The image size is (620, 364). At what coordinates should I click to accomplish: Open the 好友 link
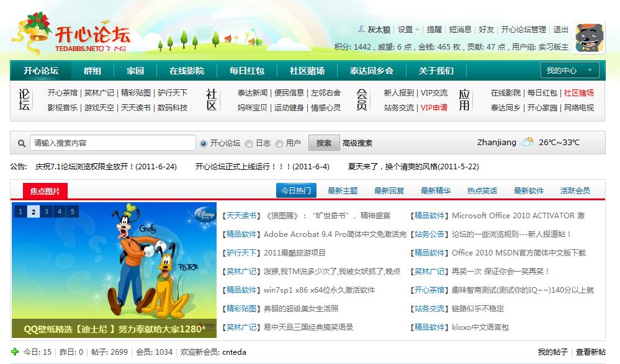point(487,30)
